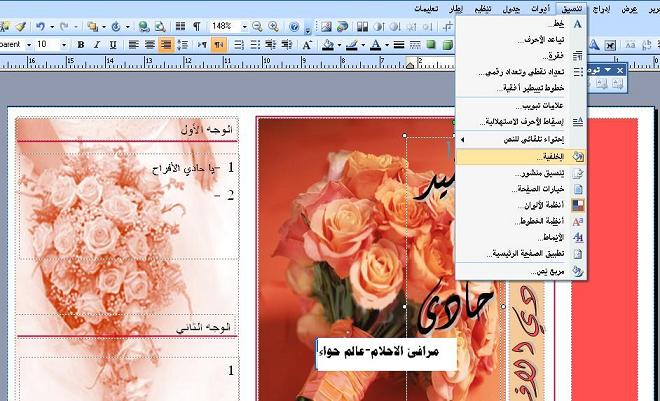Open the Table (جدول) menu

pyautogui.click(x=510, y=7)
